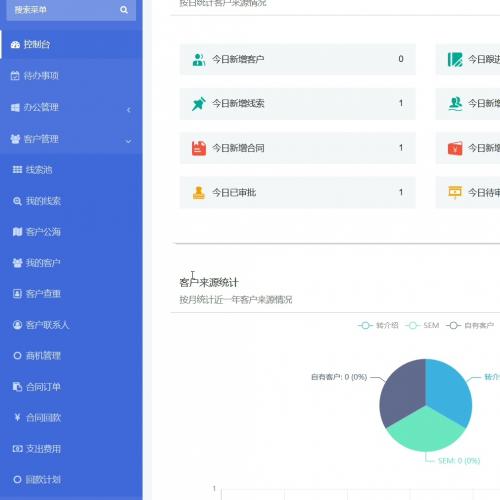Click count 0 in 今日新增客户 card
Viewport: 500px width, 500px height.
coord(401,59)
